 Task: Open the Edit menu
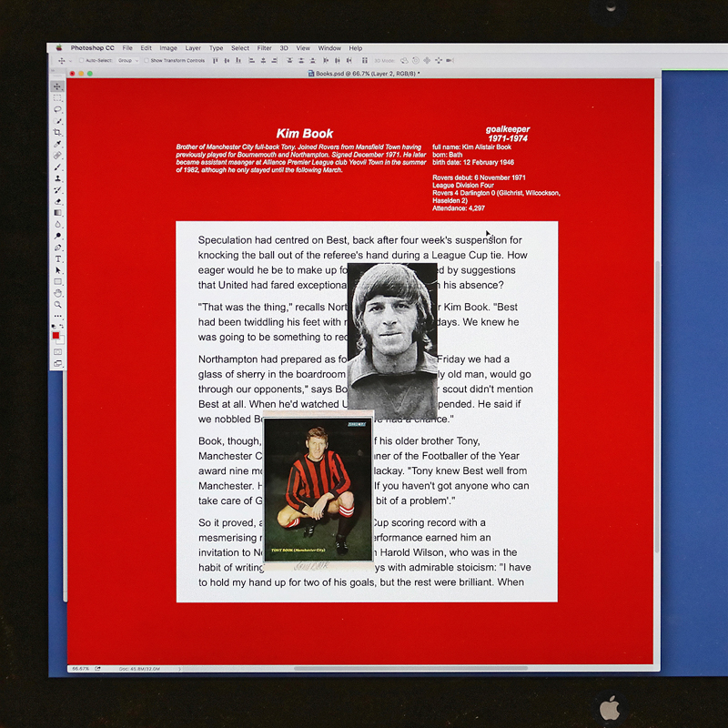click(x=147, y=48)
